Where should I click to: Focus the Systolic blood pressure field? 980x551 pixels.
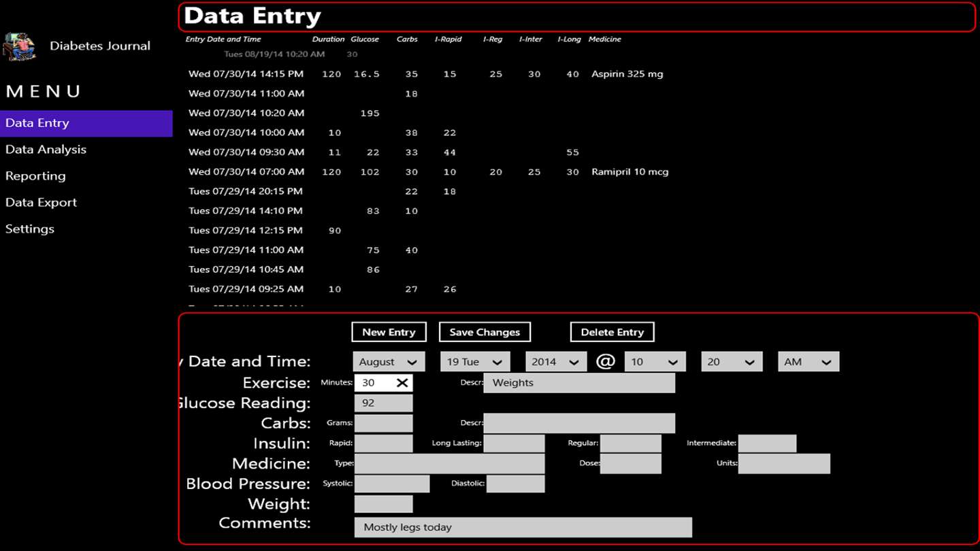[392, 484]
